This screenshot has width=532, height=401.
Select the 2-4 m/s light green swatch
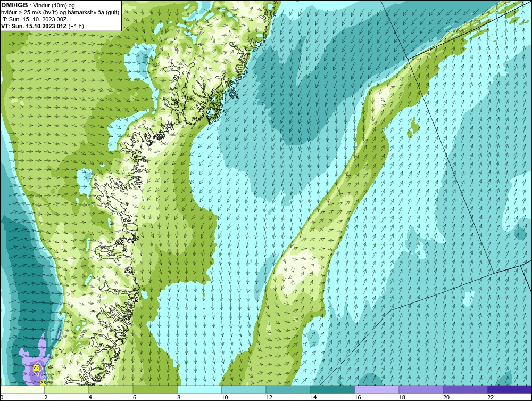coord(66,389)
